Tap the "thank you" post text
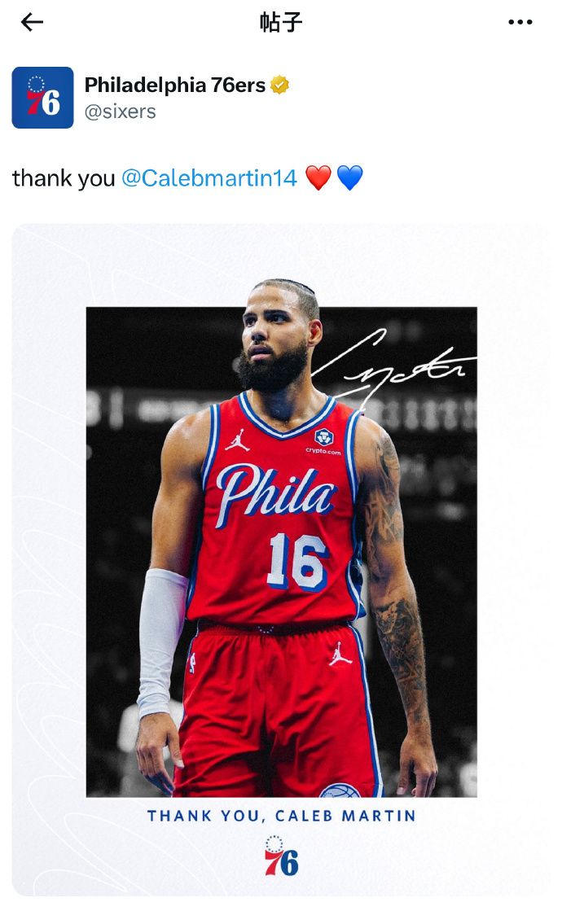Viewport: 562px width, 924px height. click(64, 178)
